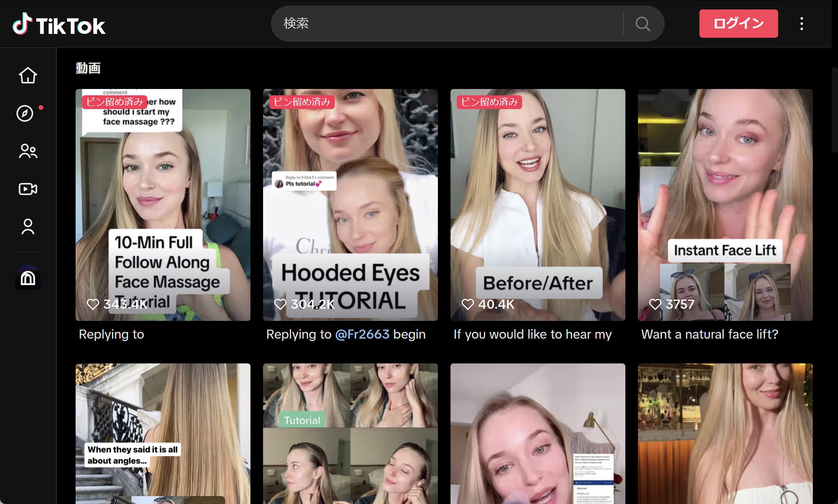The height and width of the screenshot is (504, 838).
Task: Click caption 'Want a natural face lift?'
Action: (x=710, y=334)
